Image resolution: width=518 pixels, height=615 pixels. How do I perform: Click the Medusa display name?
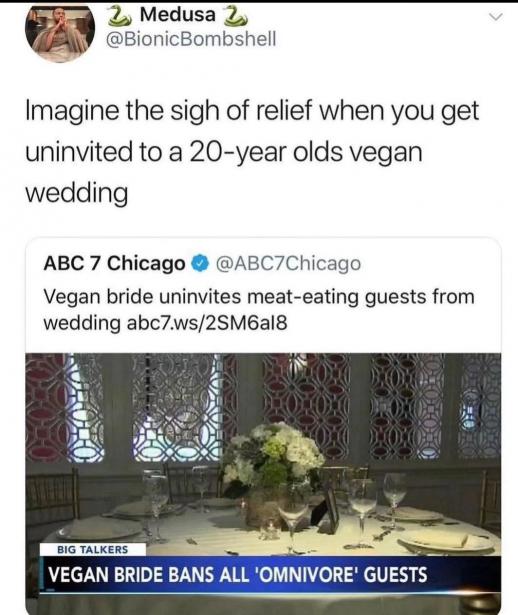point(178,15)
